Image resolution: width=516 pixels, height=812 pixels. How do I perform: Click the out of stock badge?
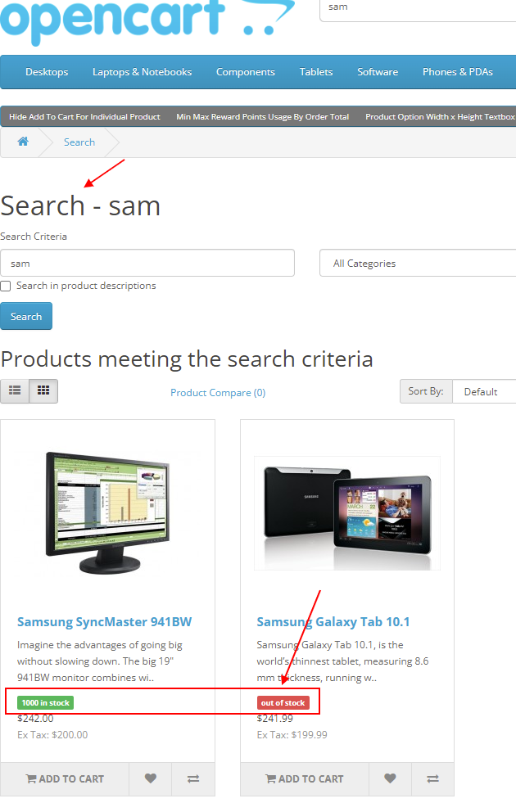[x=283, y=703]
